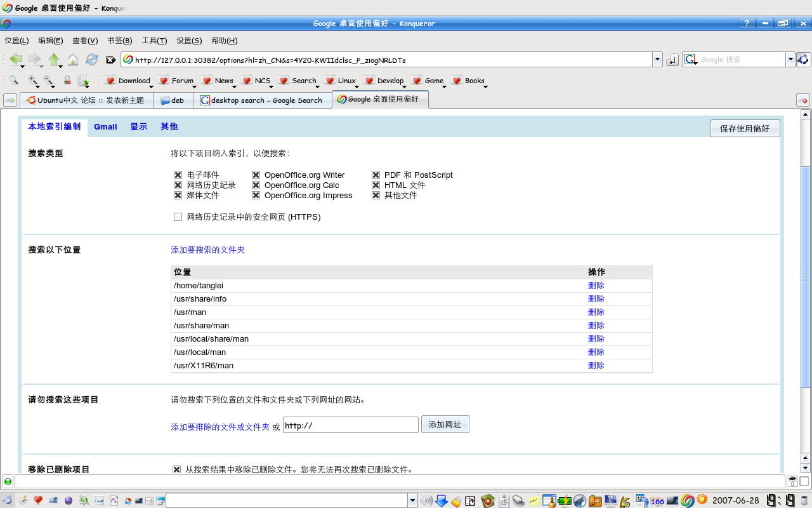Expand the News bookmarks folder

pyautogui.click(x=218, y=81)
